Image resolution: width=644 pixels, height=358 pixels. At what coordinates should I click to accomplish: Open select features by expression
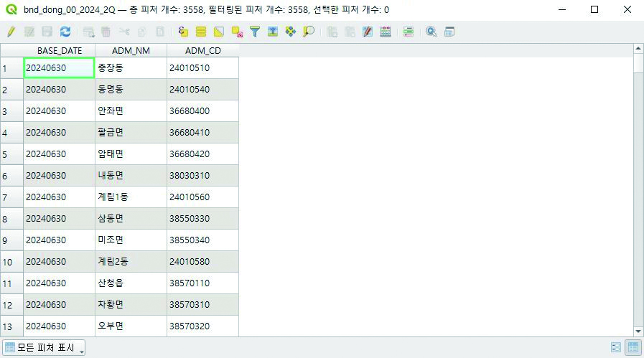(183, 32)
